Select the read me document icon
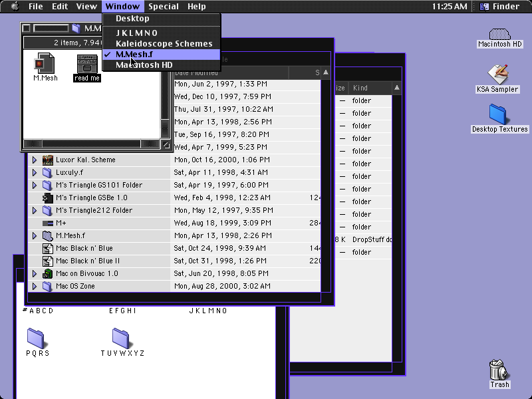Image resolution: width=532 pixels, height=399 pixels. point(87,64)
